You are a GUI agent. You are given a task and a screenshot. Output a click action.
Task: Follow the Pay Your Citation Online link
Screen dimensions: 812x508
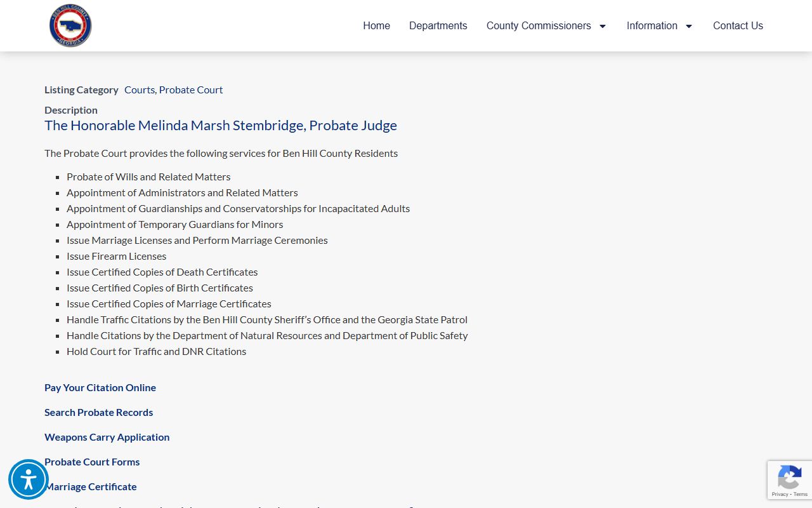point(100,387)
